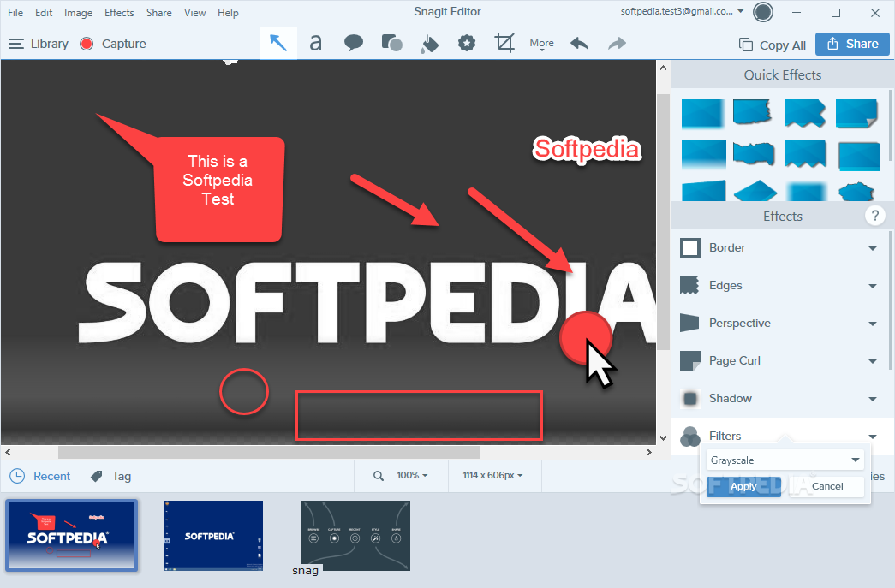Viewport: 895px width, 588px height.
Task: Apply wavy-edge quick effect, second in second row
Action: tap(754, 153)
